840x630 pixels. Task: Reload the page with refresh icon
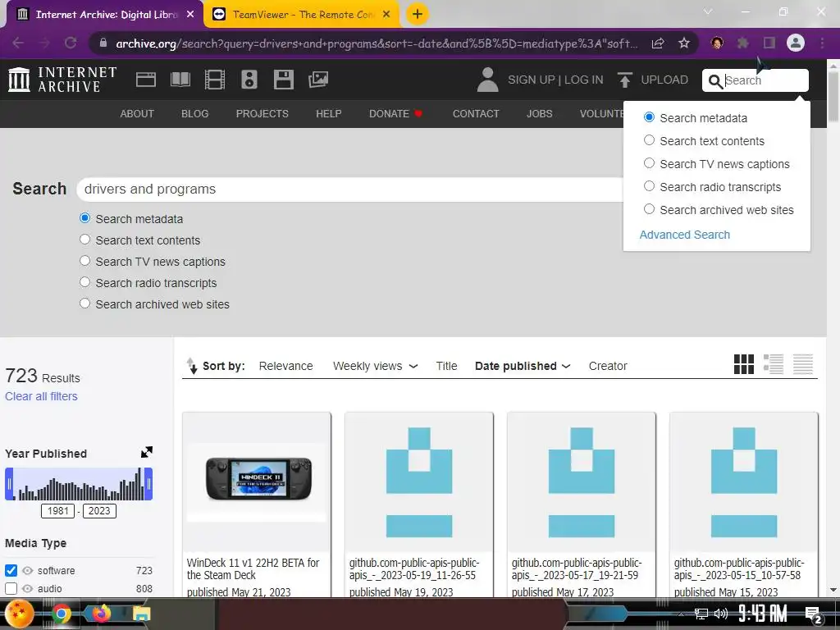(x=71, y=43)
